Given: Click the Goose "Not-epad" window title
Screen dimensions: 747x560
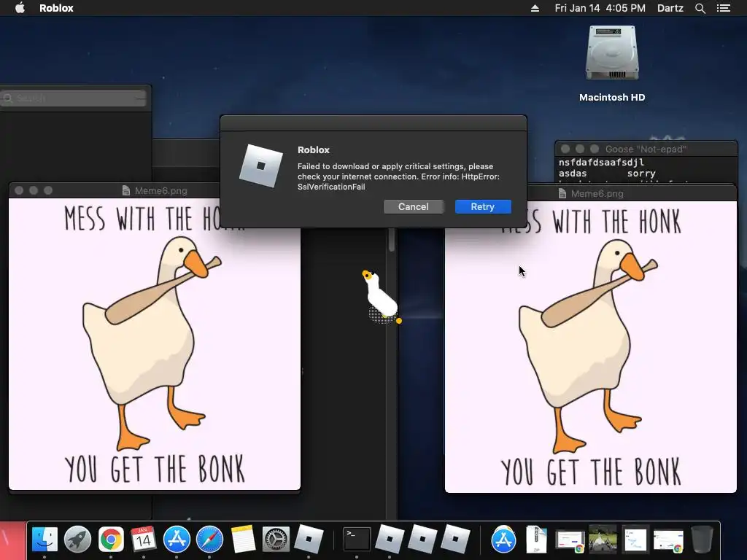Looking at the screenshot, I should [646, 149].
